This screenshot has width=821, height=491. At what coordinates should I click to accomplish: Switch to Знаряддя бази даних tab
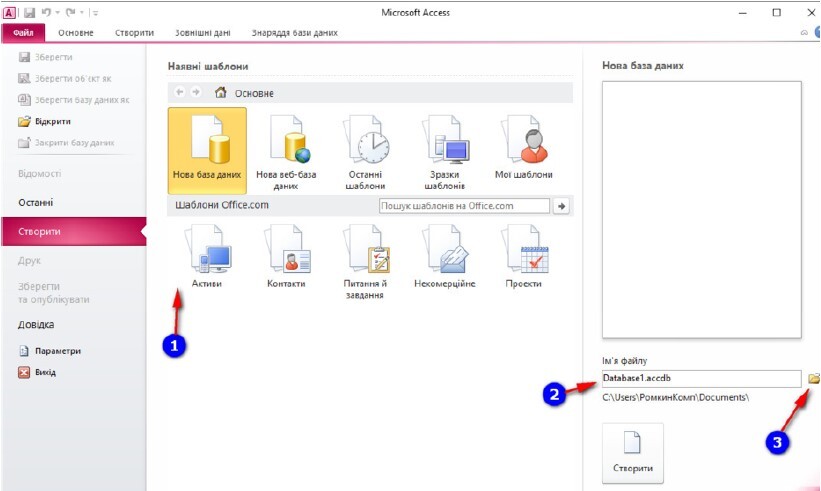point(295,32)
